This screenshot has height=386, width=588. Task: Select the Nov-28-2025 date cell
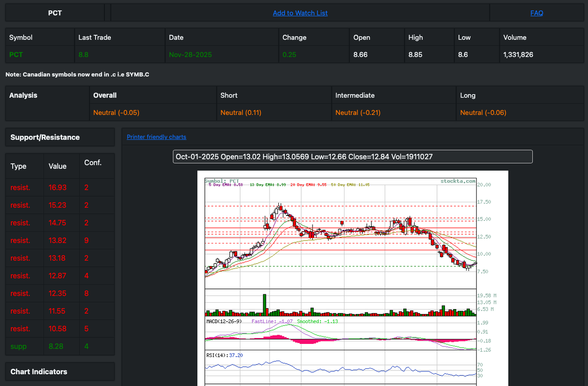point(190,54)
